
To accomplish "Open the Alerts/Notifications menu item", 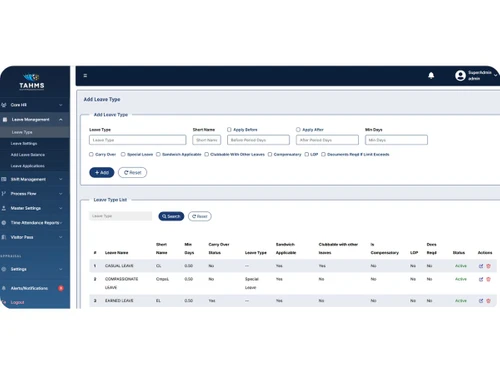I will [29, 288].
